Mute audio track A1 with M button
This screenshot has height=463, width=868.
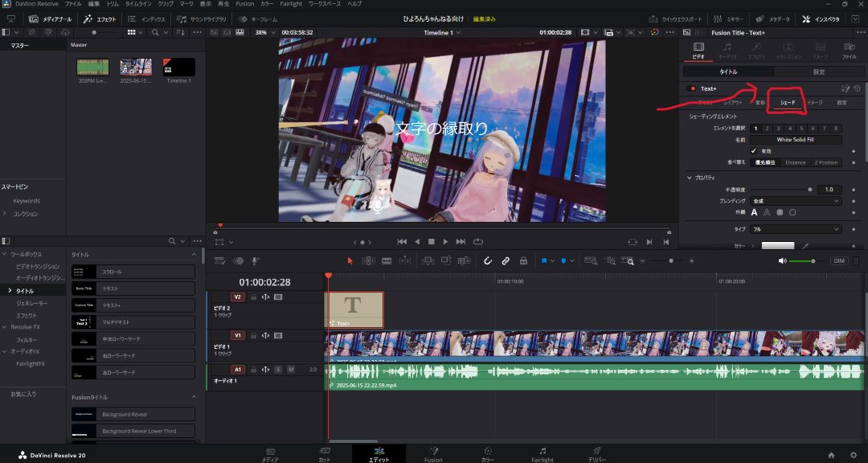pyautogui.click(x=290, y=369)
